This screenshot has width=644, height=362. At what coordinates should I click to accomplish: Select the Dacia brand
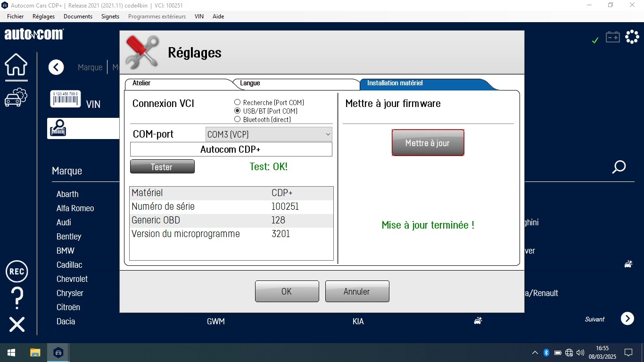click(66, 321)
